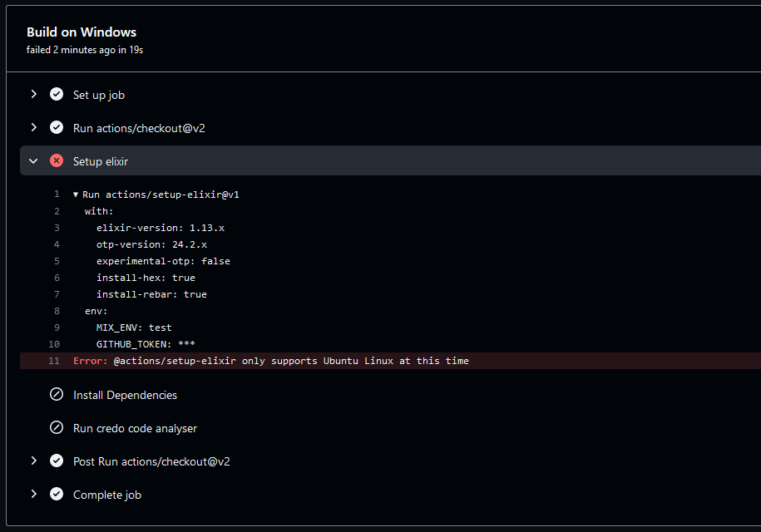Open the Complete job step label
Screen dimensions: 761x532
point(106,495)
